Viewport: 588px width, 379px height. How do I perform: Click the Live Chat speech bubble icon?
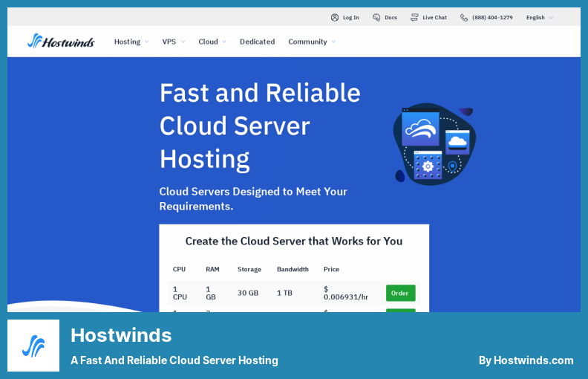pos(415,17)
